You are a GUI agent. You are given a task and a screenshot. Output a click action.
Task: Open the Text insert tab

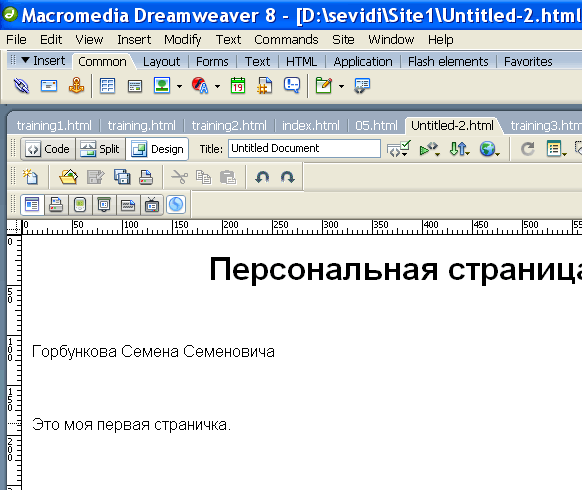coord(257,62)
